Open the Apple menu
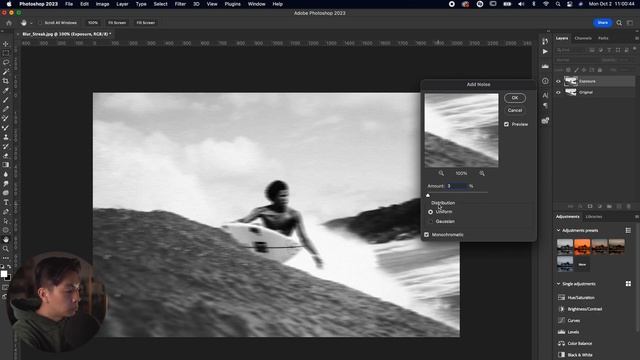The image size is (640, 360). [x=9, y=4]
